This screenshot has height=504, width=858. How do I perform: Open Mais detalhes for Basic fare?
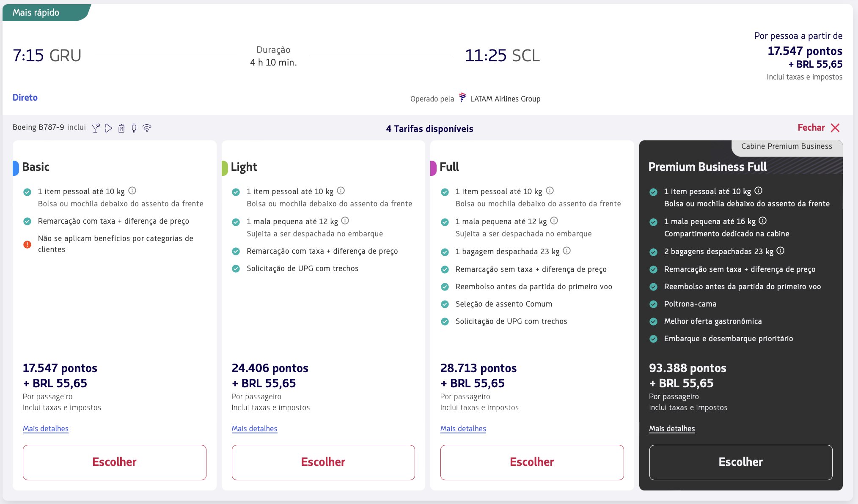[46, 429]
